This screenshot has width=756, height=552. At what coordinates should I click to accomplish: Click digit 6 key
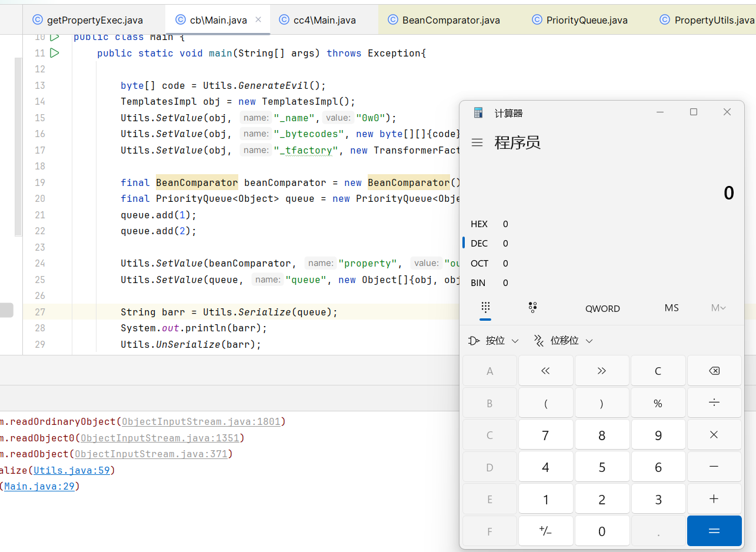click(x=658, y=467)
